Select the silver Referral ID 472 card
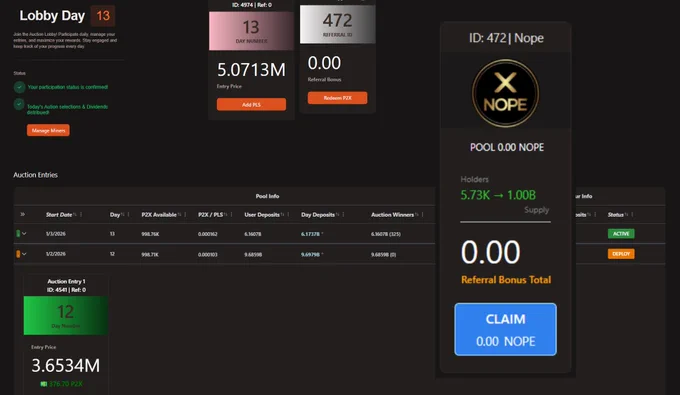This screenshot has width=680, height=395. coord(337,24)
